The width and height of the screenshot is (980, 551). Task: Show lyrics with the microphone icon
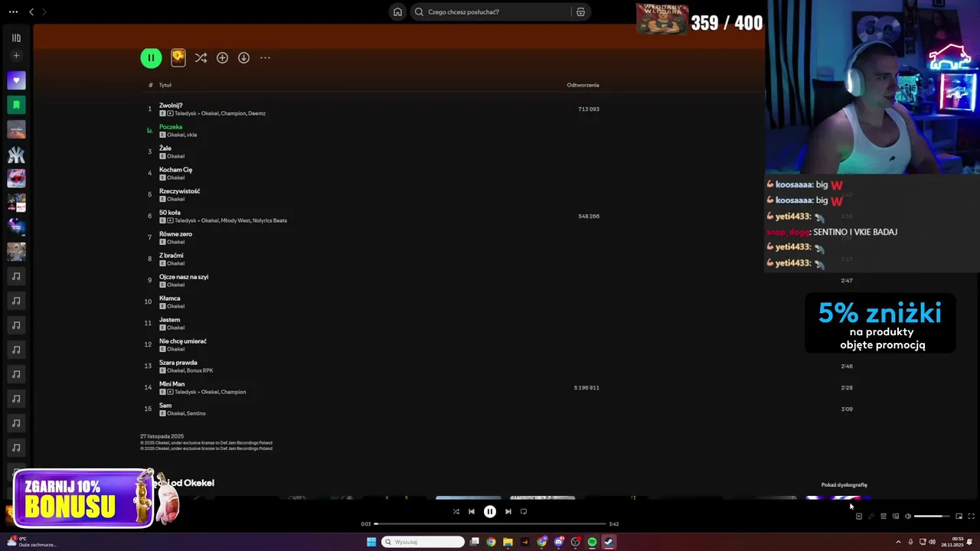point(871,516)
